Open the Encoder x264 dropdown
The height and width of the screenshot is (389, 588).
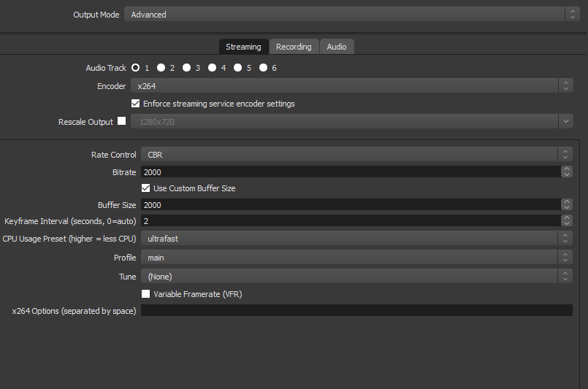tap(352, 86)
